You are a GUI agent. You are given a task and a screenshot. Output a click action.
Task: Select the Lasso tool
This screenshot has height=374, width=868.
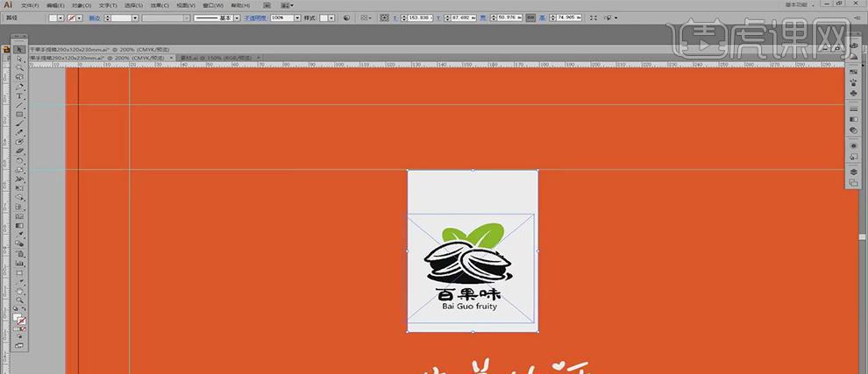pyautogui.click(x=19, y=77)
